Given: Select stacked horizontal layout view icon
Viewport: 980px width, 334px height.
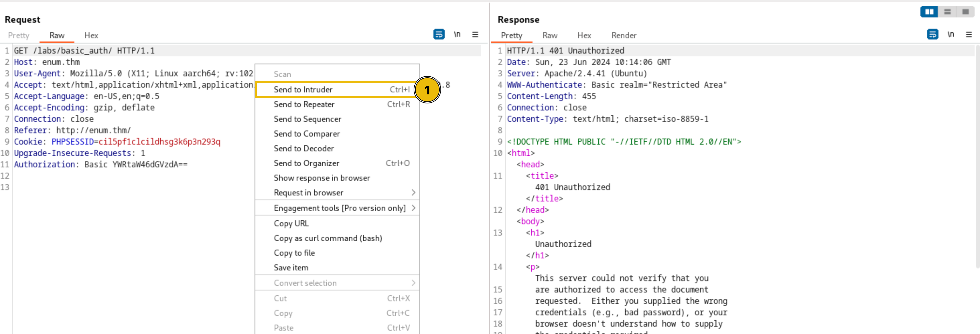Looking at the screenshot, I should click(947, 12).
